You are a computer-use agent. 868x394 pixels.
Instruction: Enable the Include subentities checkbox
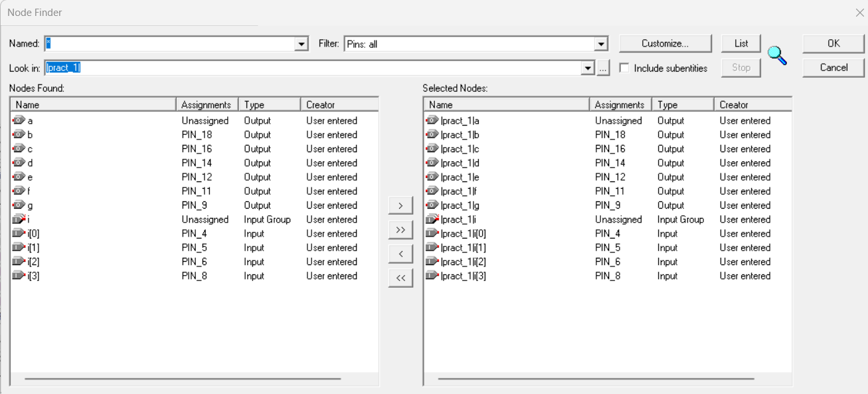[x=624, y=68]
